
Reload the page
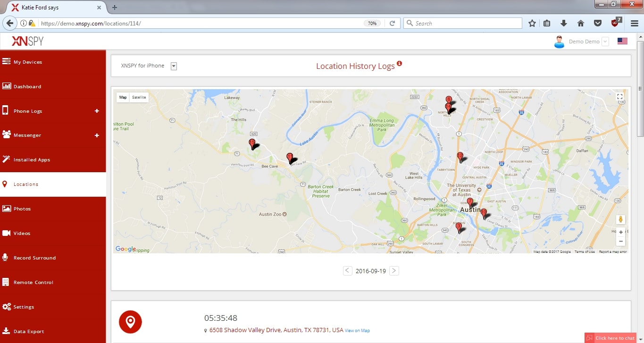point(392,23)
